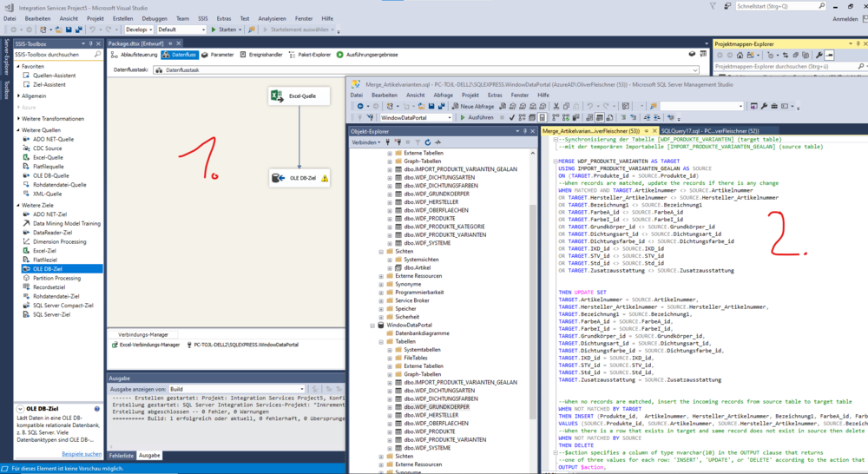Open Verbinden in Objekt-Explorer

[x=365, y=142]
